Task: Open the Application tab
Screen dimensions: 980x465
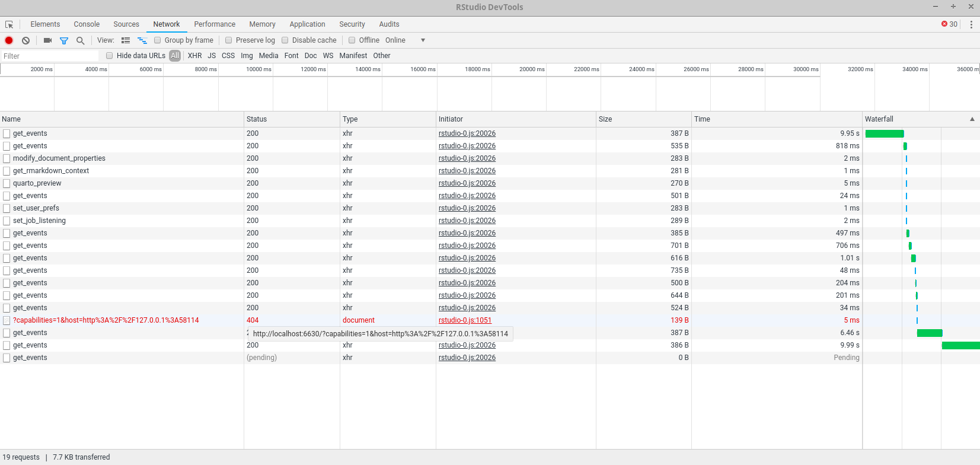Action: [307, 24]
